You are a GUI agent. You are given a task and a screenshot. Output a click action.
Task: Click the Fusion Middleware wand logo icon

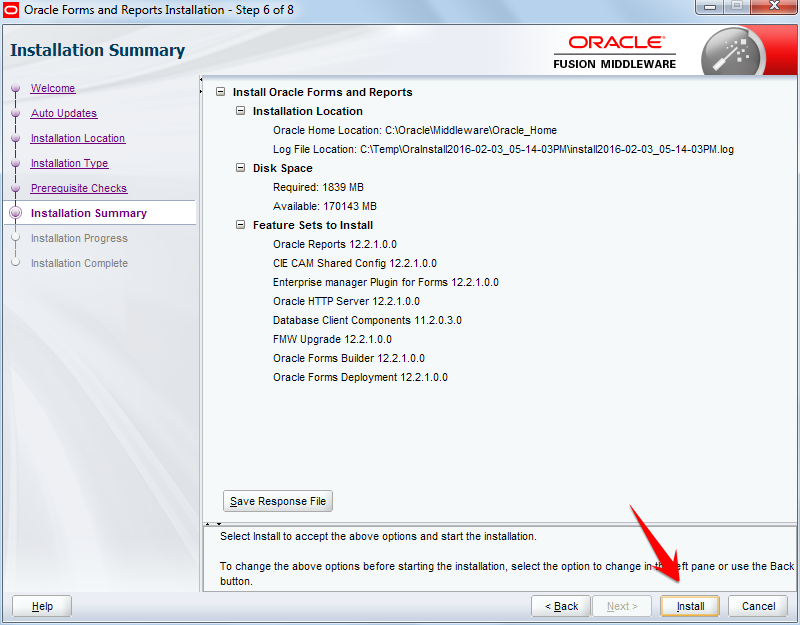point(734,54)
